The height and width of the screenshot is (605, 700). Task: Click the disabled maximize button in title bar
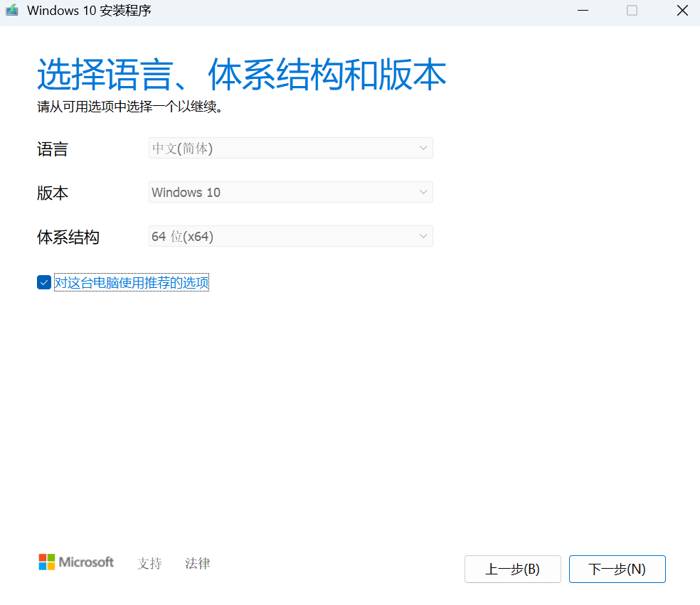(632, 10)
